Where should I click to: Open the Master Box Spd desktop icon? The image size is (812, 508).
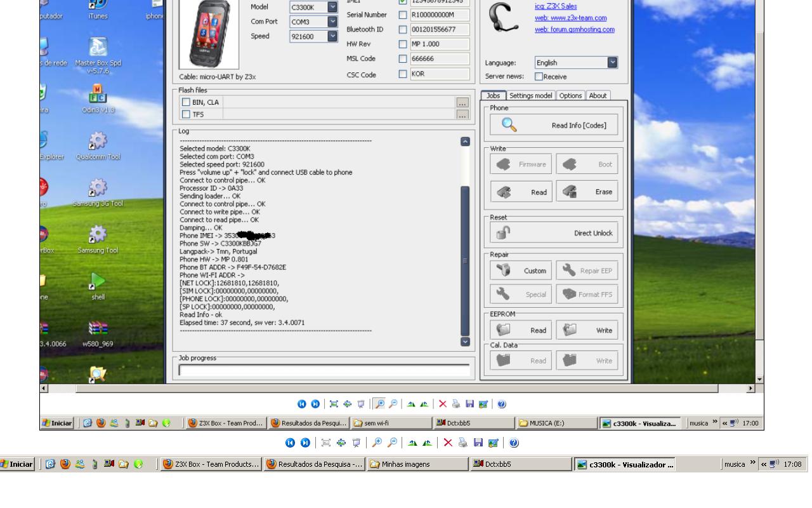98,56
